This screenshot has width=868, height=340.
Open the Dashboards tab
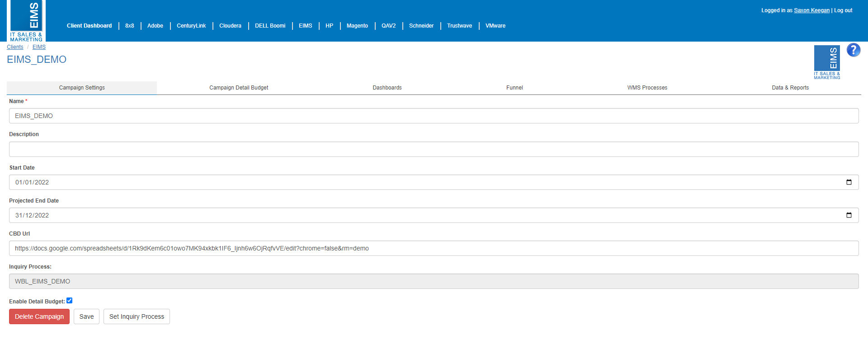click(x=387, y=88)
